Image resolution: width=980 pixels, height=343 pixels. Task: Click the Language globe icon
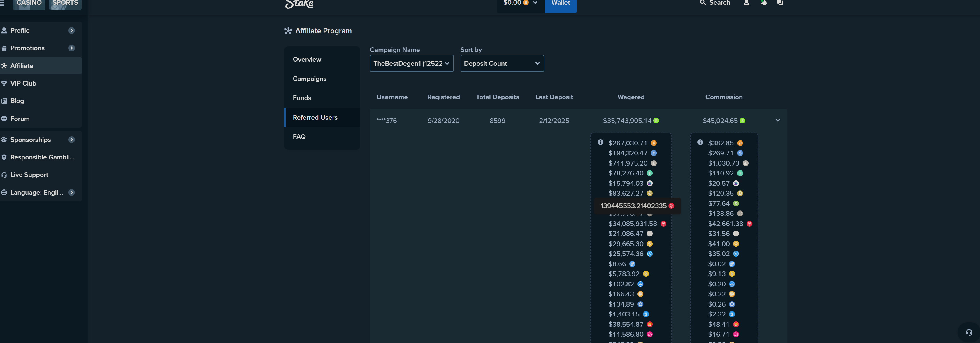[4, 192]
